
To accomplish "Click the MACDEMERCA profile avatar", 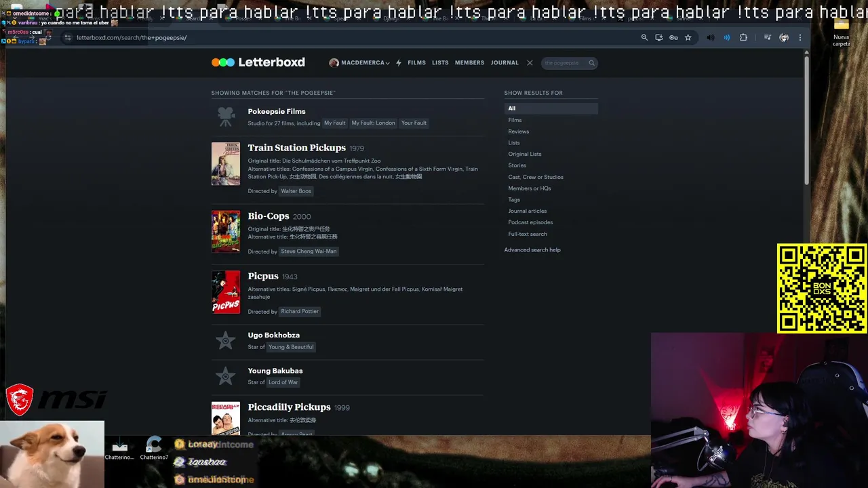I will point(334,62).
